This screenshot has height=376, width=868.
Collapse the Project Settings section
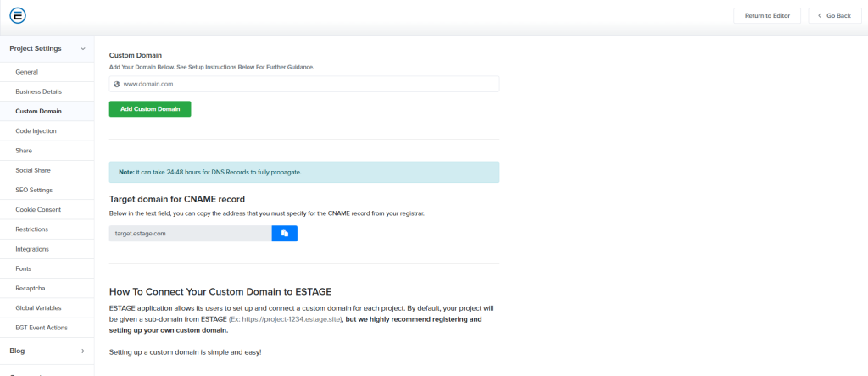tap(47, 48)
